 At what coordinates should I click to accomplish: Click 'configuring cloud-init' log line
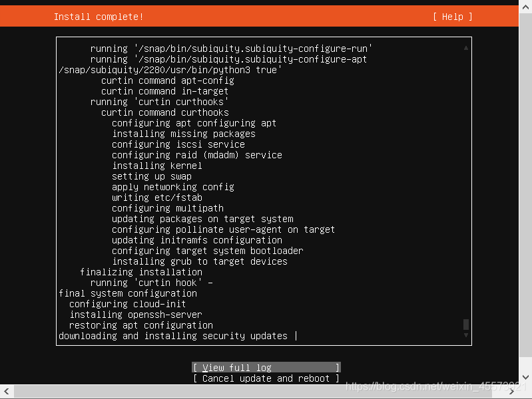tap(128, 304)
